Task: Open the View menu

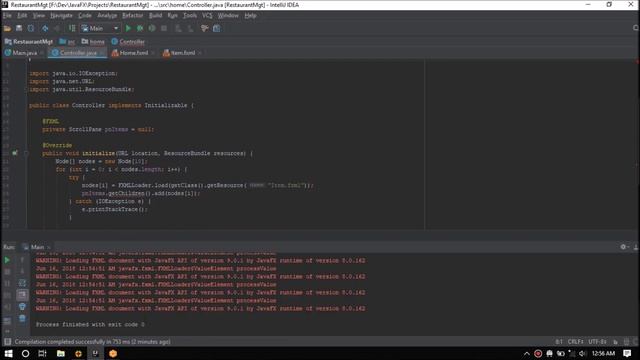Action: coord(39,16)
